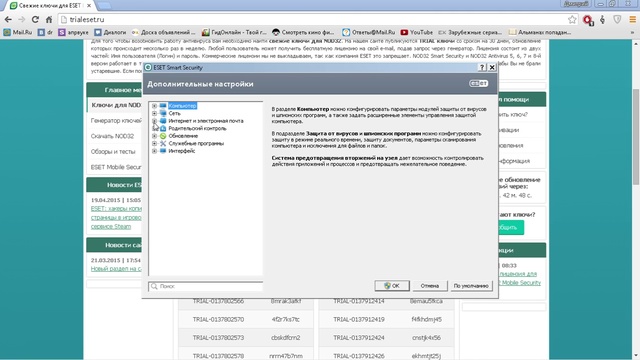Image resolution: width=640 pixels, height=360 pixels.
Task: Go back in Chrome browser
Action: pos(8,19)
